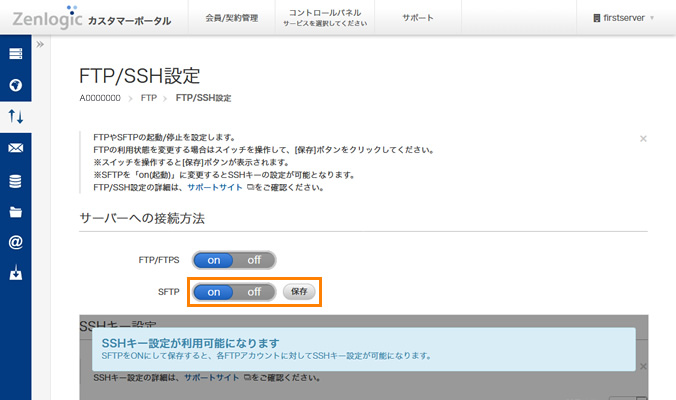The height and width of the screenshot is (400, 676).
Task: Open the download box sidebar icon
Action: [16, 272]
